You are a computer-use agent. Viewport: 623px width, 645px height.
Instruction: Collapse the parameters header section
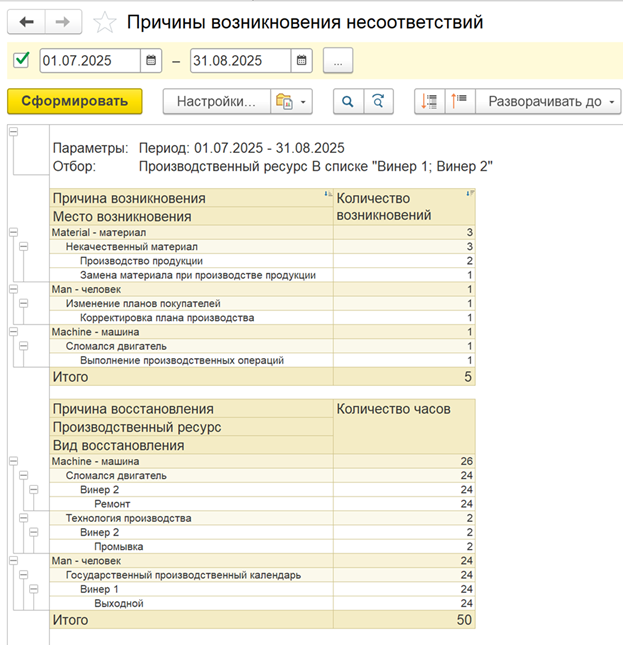14,132
